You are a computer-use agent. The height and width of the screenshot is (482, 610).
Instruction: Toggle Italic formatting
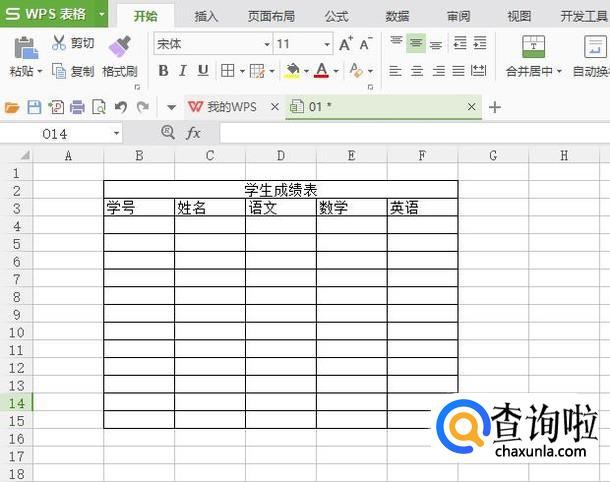(x=182, y=71)
